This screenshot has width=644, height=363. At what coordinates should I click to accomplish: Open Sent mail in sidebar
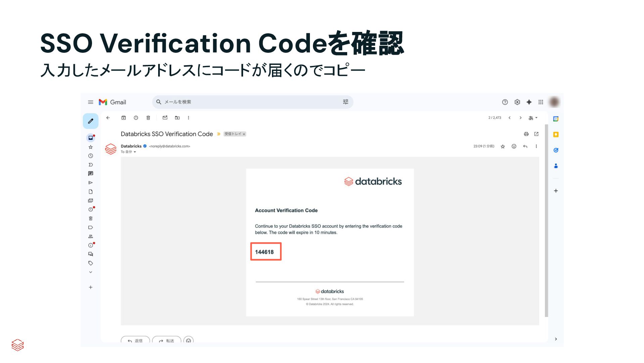coord(91,183)
